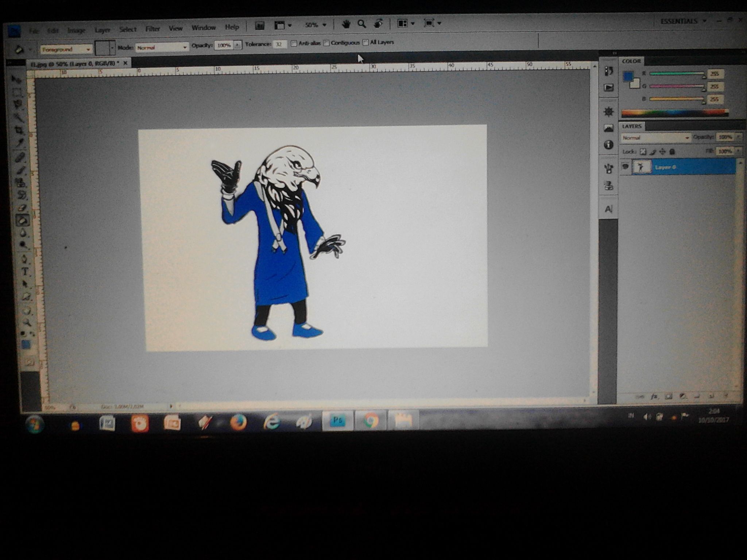Toggle lock all for the layer

(x=672, y=152)
